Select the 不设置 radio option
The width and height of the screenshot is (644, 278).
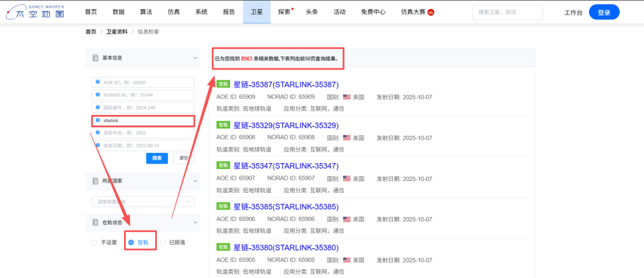pos(94,242)
